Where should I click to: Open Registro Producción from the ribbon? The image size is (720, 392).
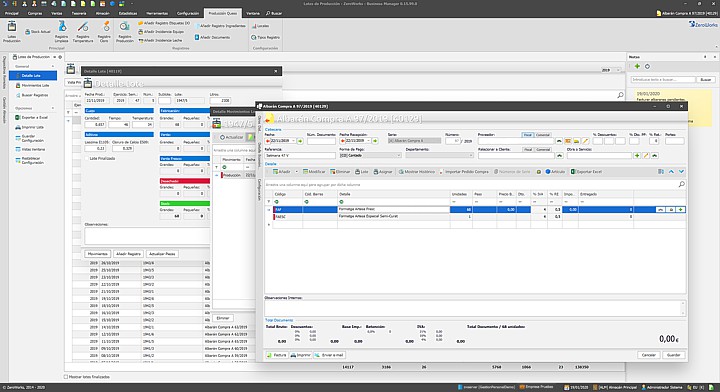click(x=124, y=32)
